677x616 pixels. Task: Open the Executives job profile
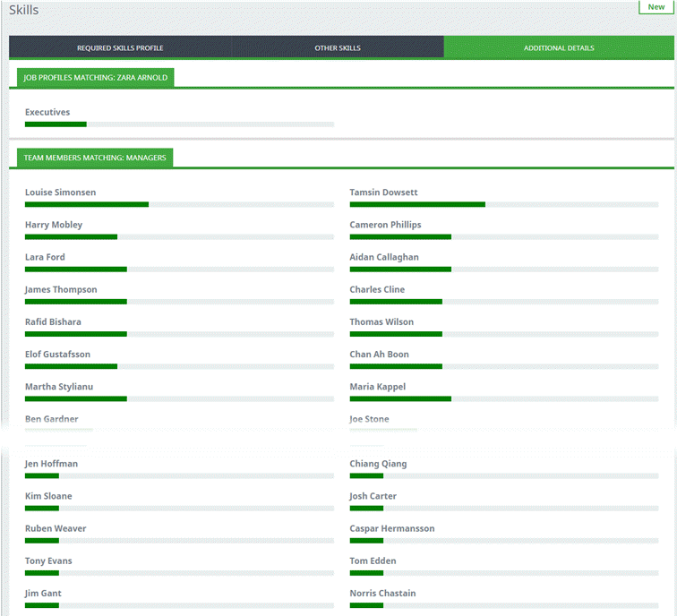[x=47, y=113]
